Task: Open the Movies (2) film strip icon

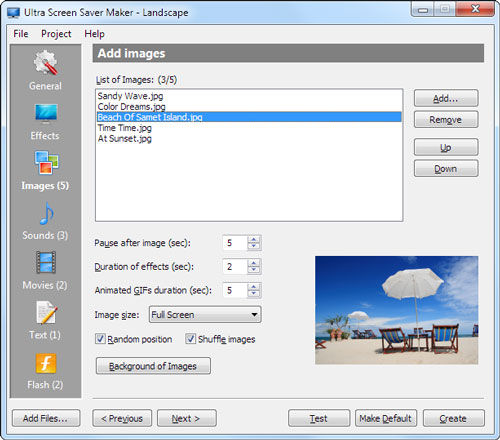Action: point(46,263)
